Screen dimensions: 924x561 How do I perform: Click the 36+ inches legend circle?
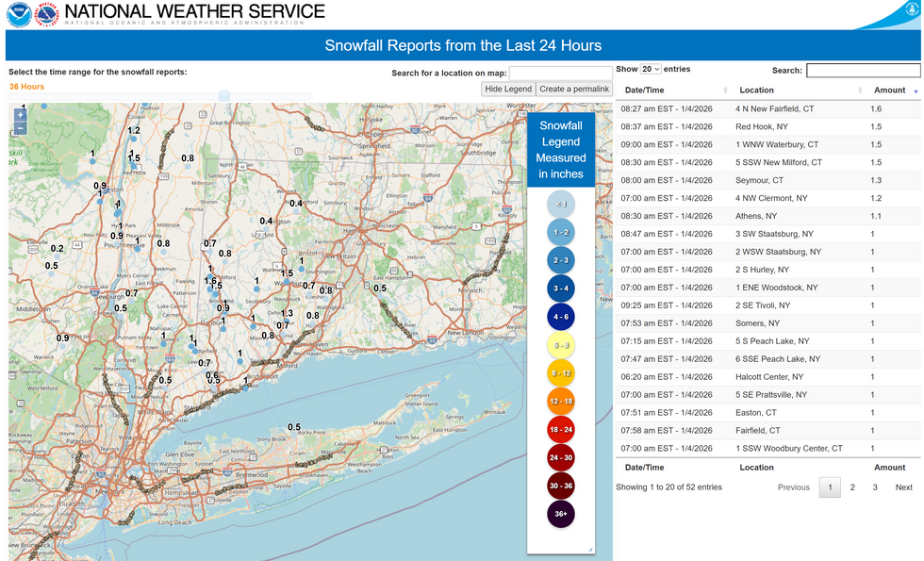click(x=560, y=514)
